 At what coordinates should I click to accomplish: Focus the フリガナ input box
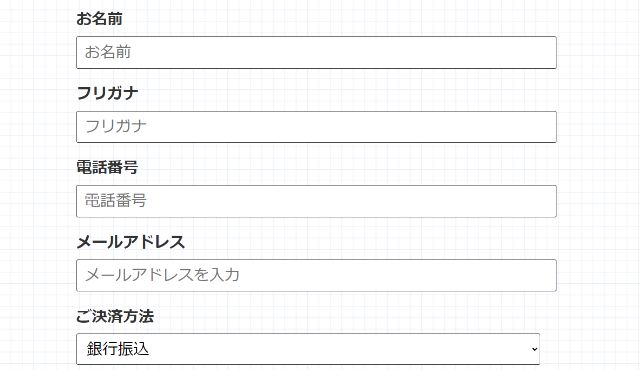click(316, 127)
